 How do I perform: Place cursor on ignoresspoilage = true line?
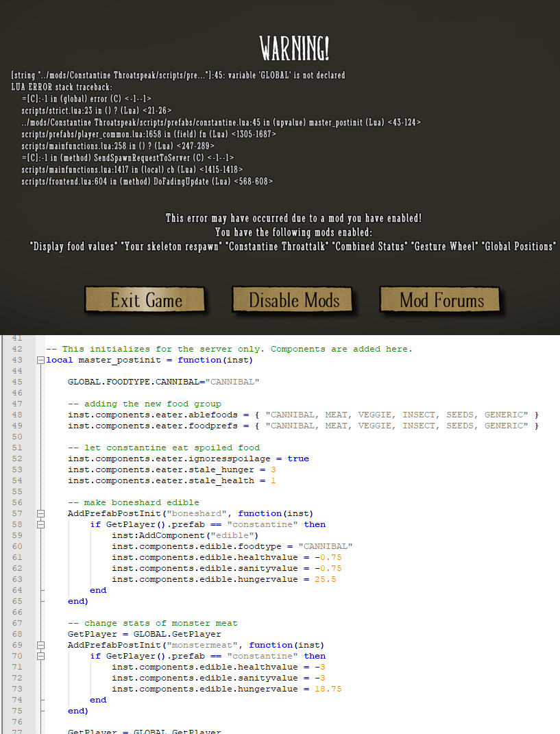click(x=188, y=458)
